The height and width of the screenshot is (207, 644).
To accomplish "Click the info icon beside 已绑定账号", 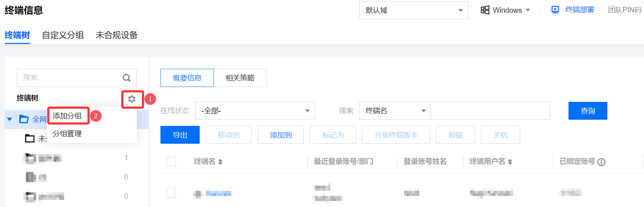I will click(602, 162).
